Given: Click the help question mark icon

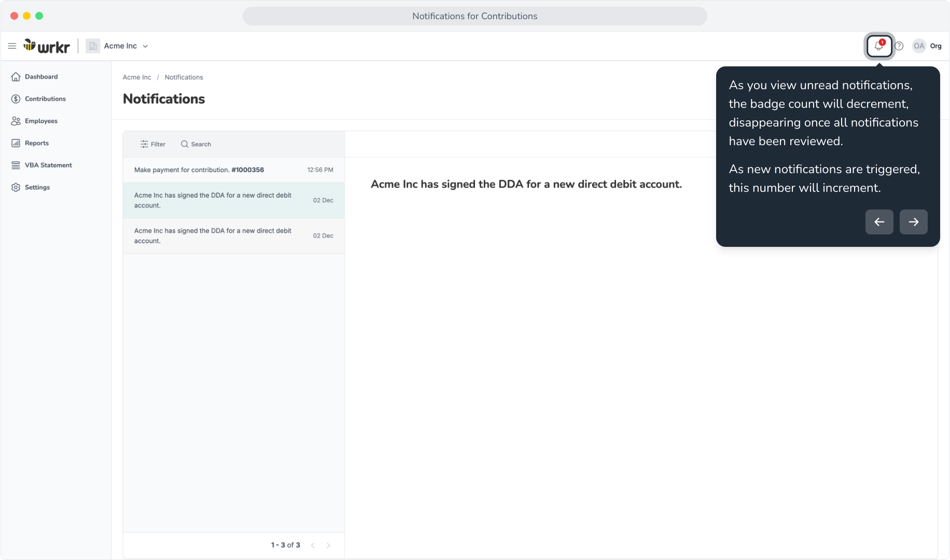Looking at the screenshot, I should (x=899, y=46).
